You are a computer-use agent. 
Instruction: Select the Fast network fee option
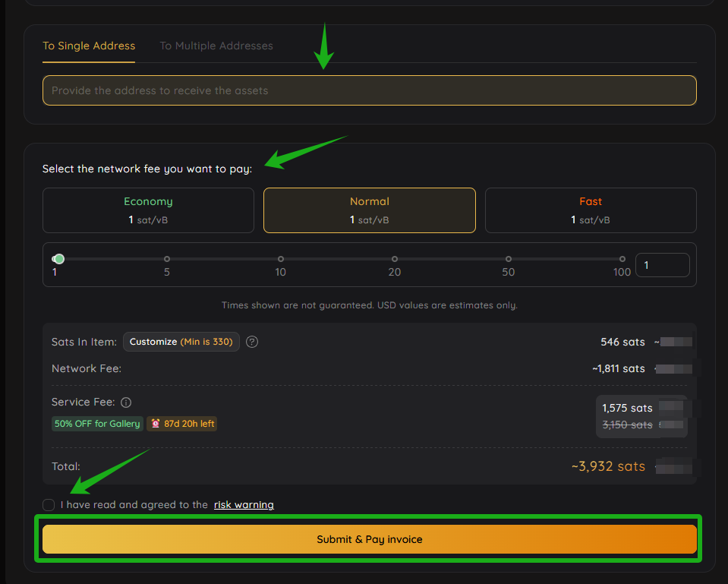591,210
